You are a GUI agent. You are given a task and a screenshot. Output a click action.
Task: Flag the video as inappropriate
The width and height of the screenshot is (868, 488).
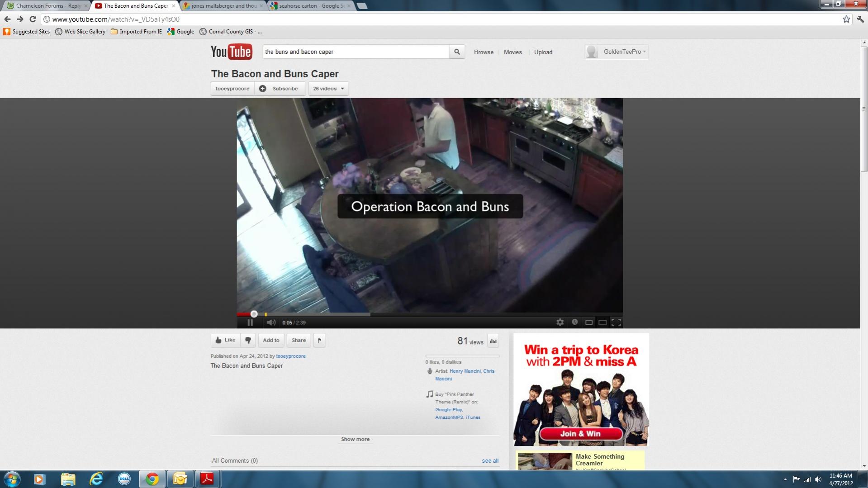[319, 340]
